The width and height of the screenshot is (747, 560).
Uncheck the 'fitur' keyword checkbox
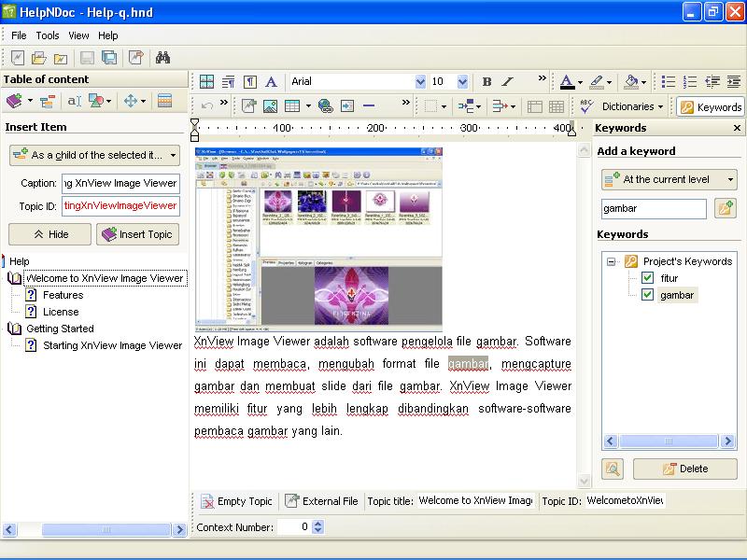[647, 278]
